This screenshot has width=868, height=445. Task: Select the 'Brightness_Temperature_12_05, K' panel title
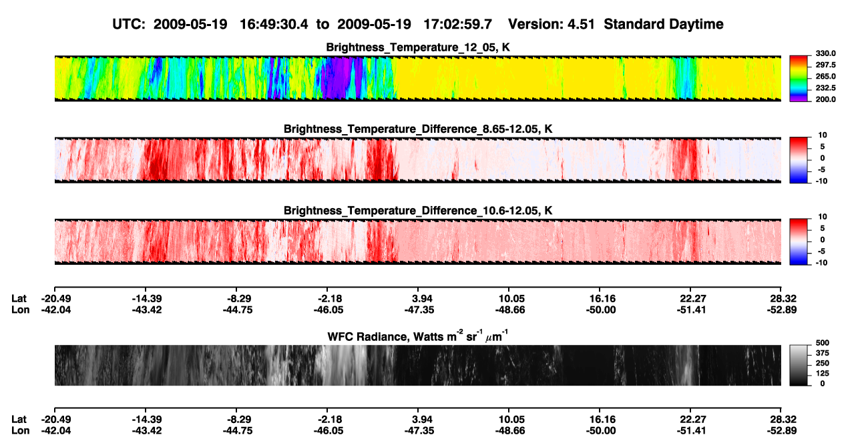[x=418, y=47]
